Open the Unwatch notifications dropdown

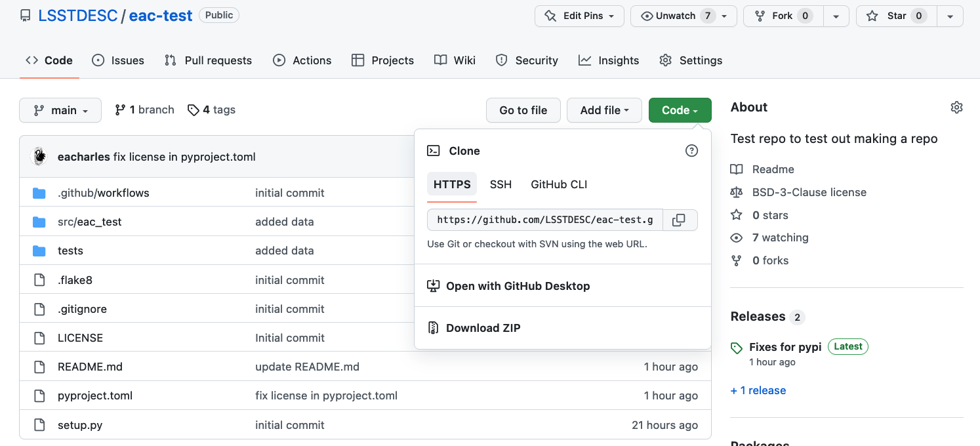click(684, 16)
